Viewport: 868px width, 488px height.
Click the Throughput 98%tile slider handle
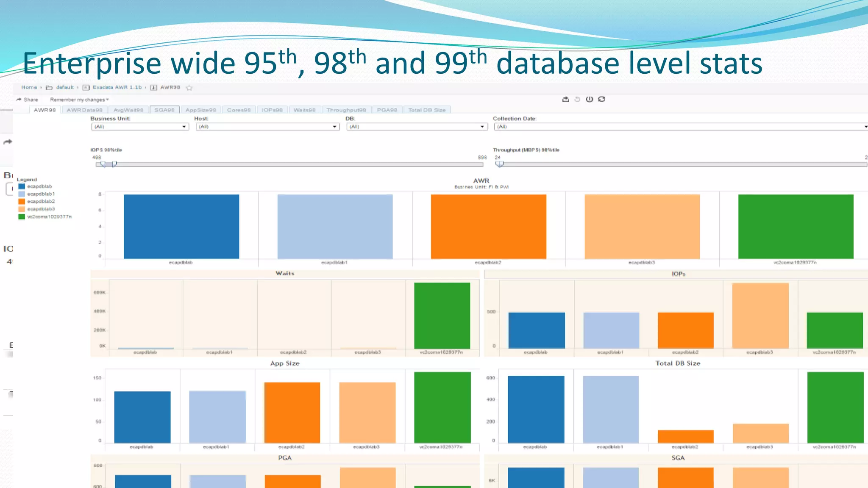click(500, 164)
